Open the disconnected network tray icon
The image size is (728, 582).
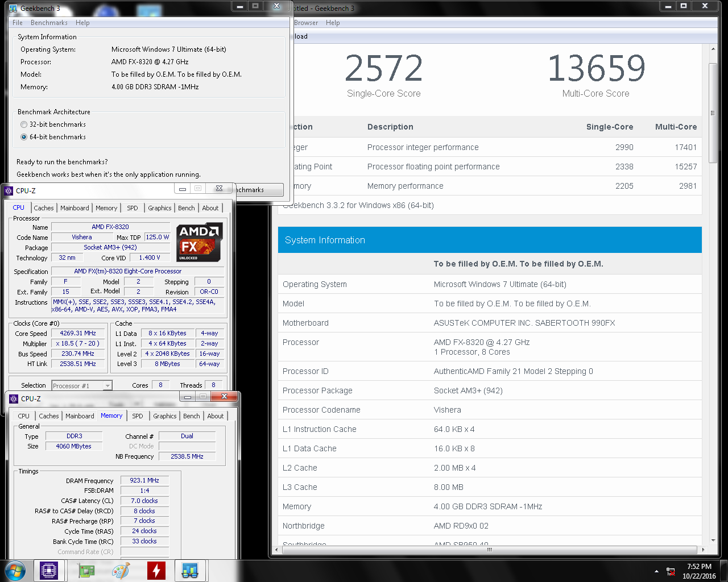671,571
